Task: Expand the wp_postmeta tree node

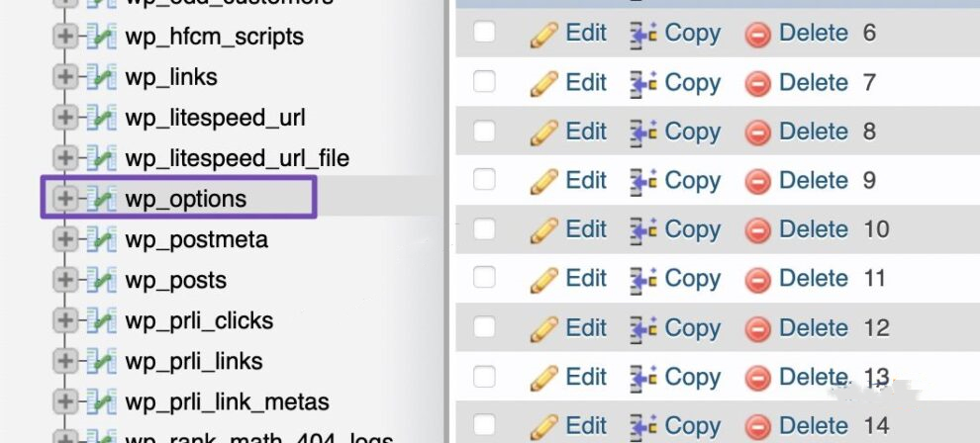Action: coord(64,239)
